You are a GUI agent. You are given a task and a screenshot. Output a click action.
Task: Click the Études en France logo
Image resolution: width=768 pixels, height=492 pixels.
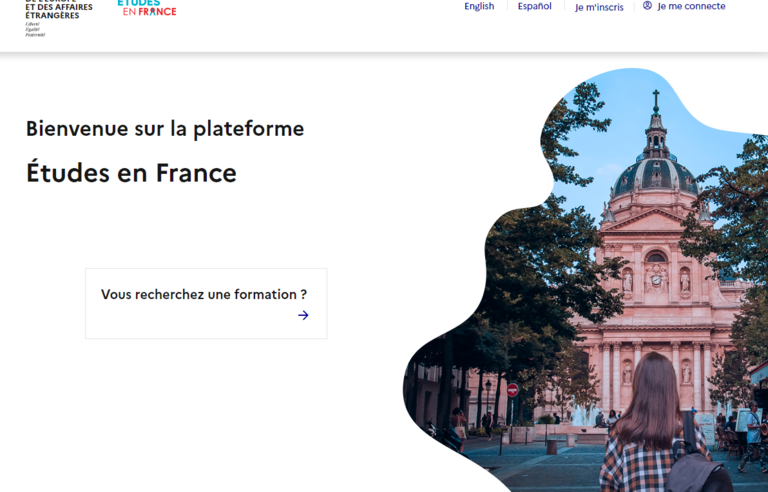pyautogui.click(x=147, y=8)
